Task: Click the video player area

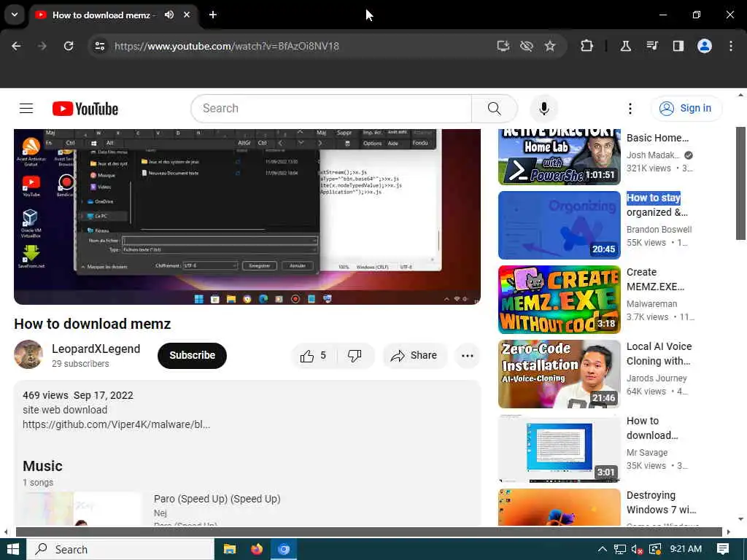Action: (x=247, y=217)
